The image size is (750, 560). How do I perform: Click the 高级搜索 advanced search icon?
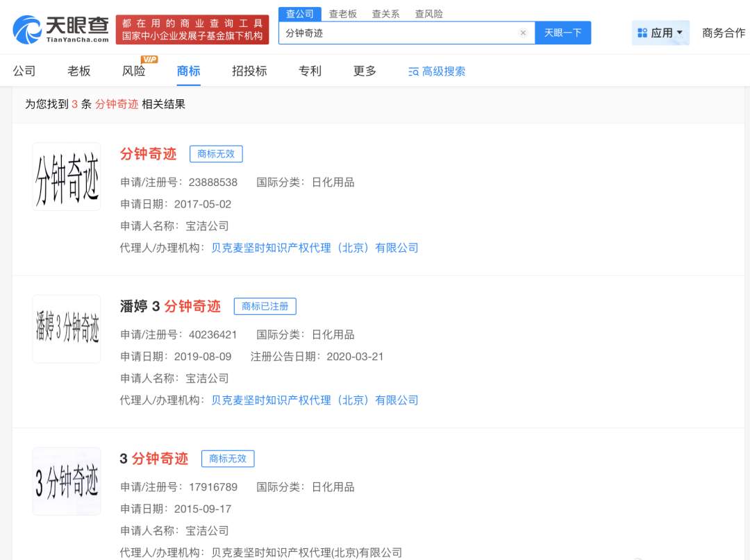tap(412, 71)
